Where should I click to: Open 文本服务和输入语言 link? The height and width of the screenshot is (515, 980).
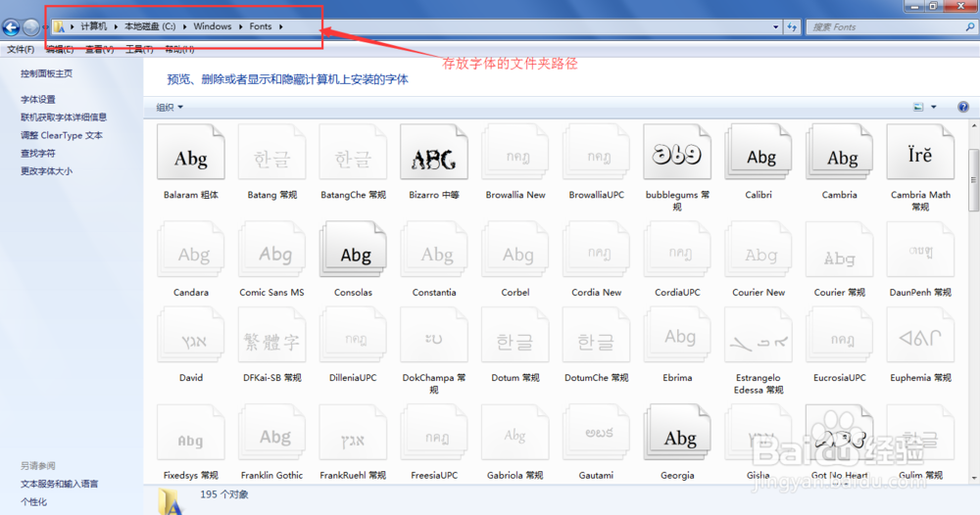point(60,484)
